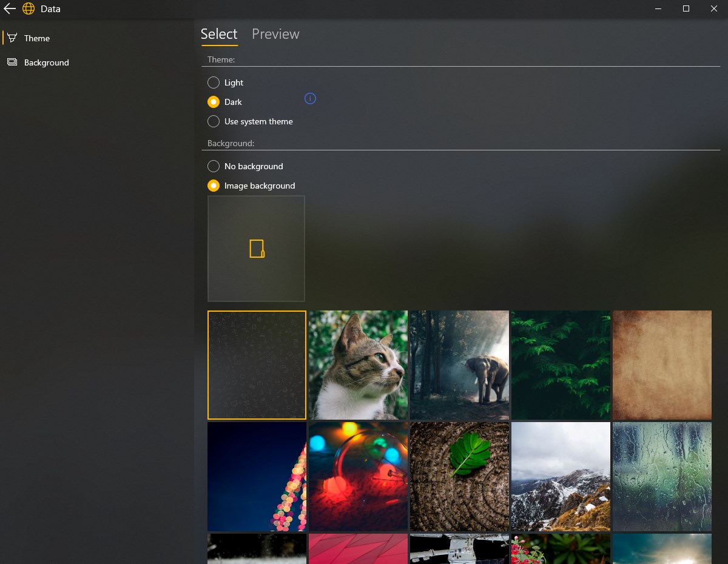Viewport: 728px width, 564px height.
Task: Pick the green fern leaves background
Action: [x=561, y=365]
